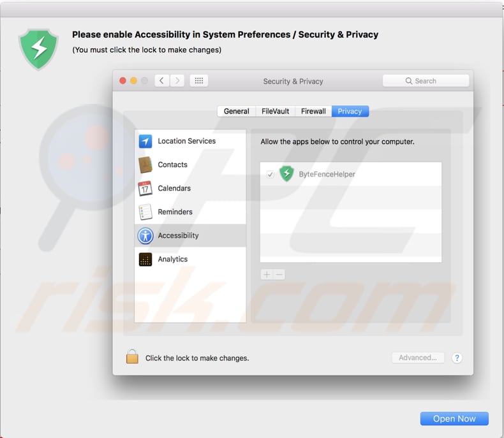Select the Accessibility icon in sidebar

coord(145,236)
